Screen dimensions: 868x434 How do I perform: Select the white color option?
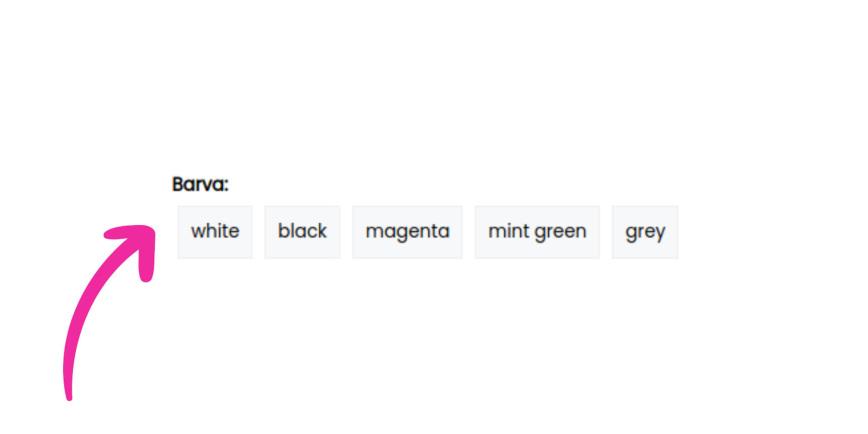click(x=215, y=232)
